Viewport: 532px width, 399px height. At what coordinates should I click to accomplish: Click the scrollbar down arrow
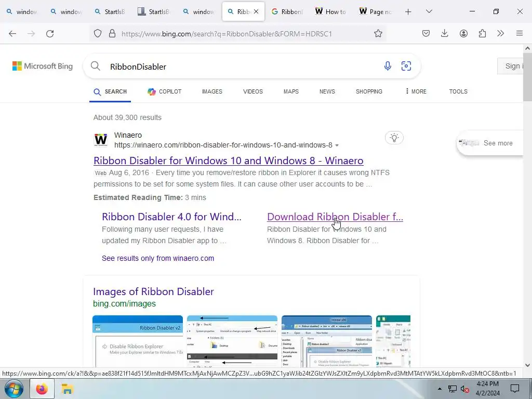pos(527,365)
